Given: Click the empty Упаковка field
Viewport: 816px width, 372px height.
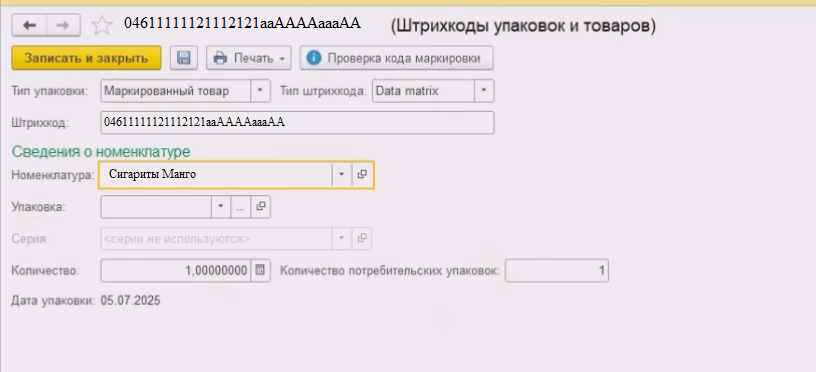Looking at the screenshot, I should [x=156, y=207].
